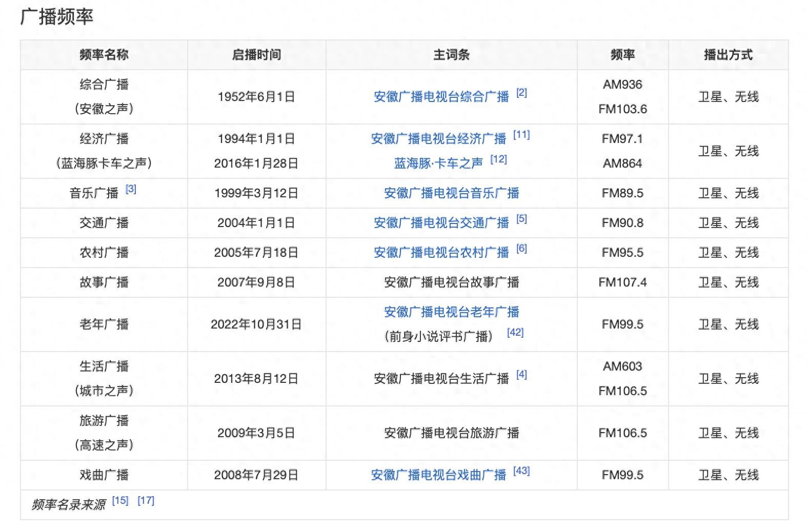
Task: Open citation [5] beside 交通广播 entry
Action: 521,219
